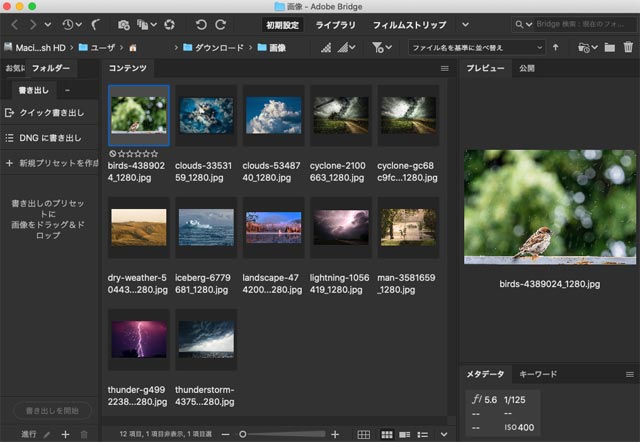Select the 公開 tab

(x=527, y=68)
